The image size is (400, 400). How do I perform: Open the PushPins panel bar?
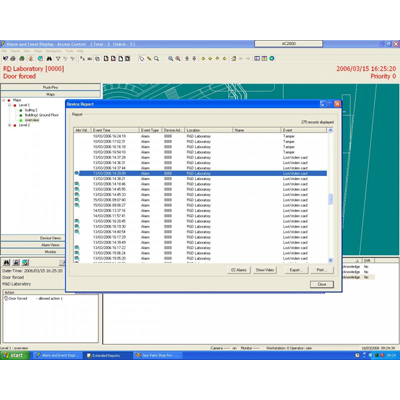point(50,87)
